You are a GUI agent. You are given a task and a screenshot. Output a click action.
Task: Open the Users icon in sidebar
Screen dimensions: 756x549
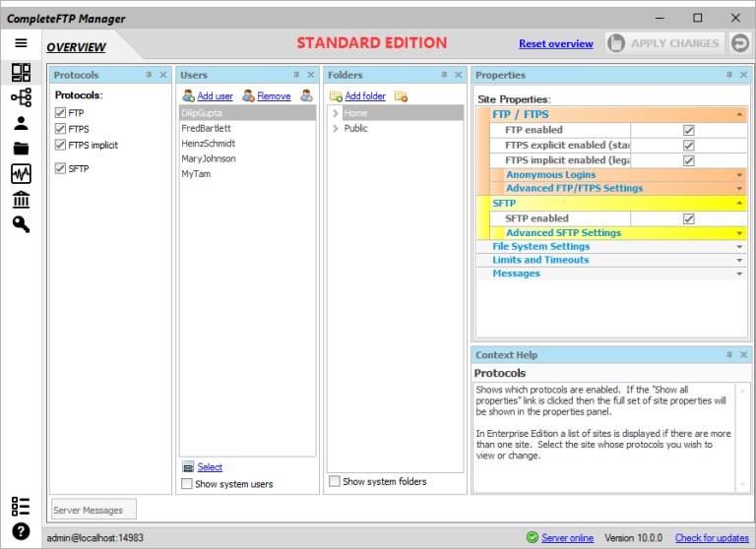click(x=21, y=123)
